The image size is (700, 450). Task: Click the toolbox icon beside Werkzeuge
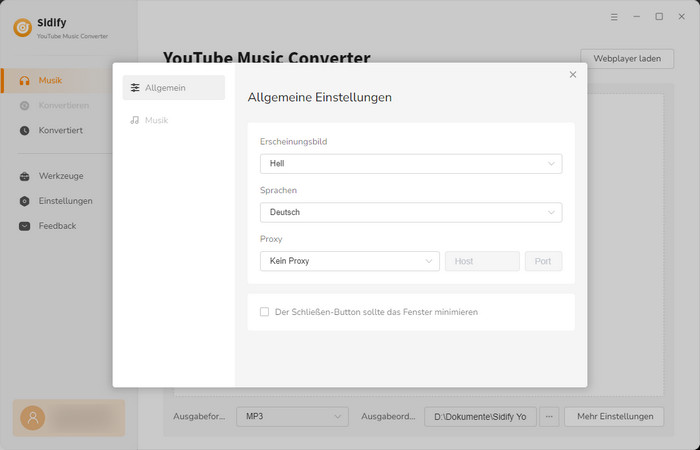(x=25, y=176)
